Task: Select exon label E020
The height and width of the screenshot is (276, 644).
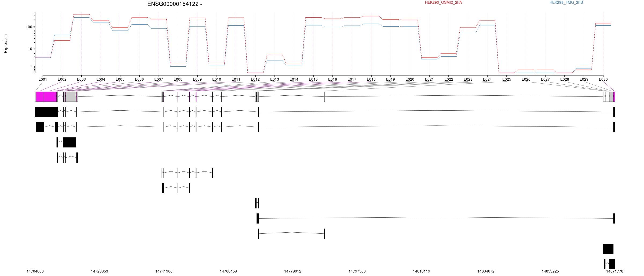Action: tap(410, 79)
